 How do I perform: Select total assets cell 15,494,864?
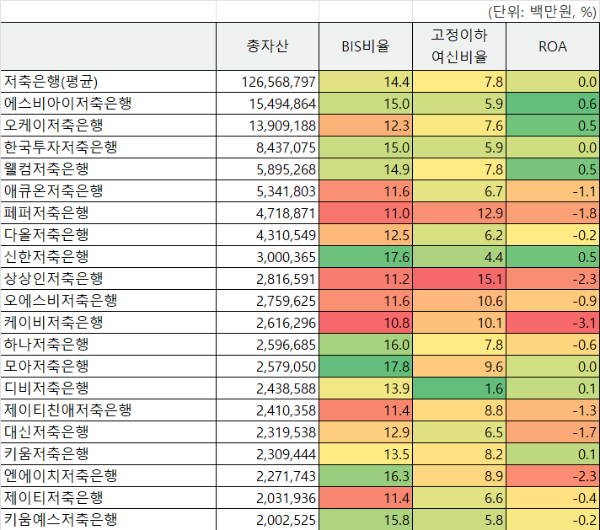[x=267, y=103]
